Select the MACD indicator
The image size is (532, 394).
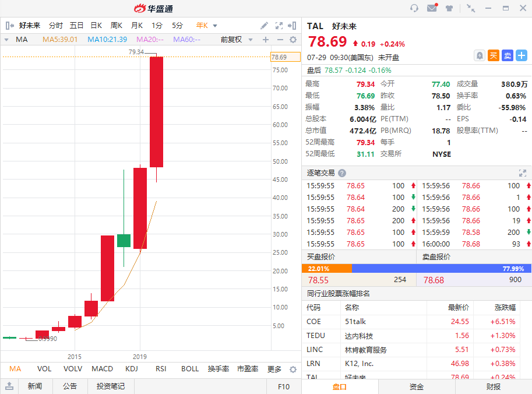click(102, 369)
